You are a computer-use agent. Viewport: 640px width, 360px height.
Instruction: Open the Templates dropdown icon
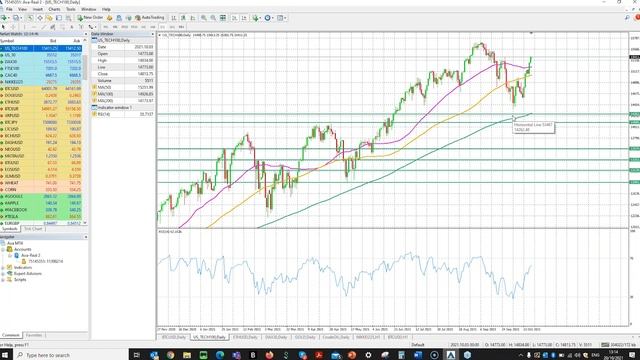281,18
